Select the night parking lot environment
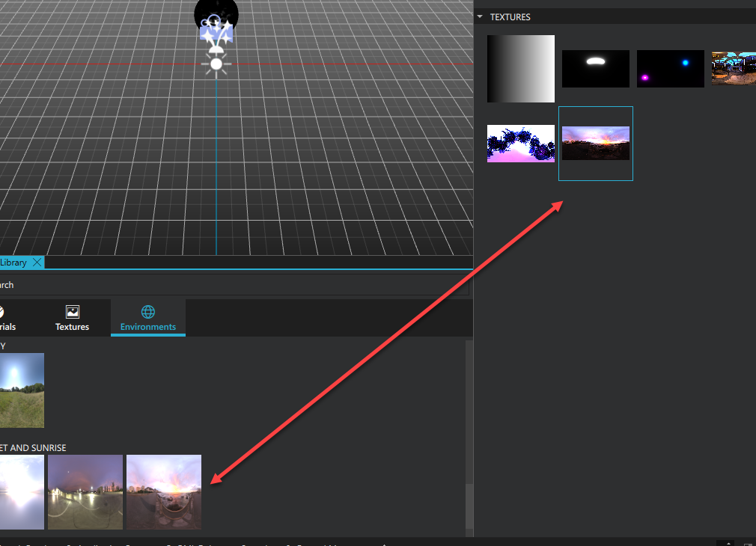756x546 pixels. (85, 492)
